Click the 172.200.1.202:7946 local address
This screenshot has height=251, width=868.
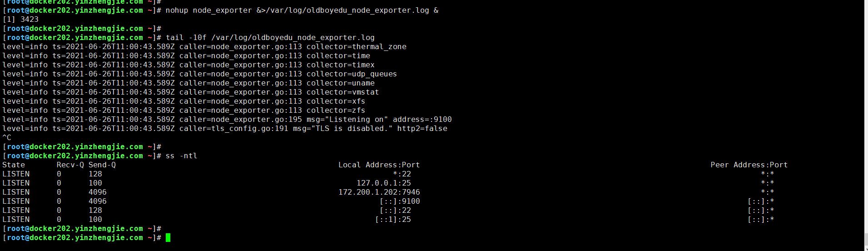pos(379,192)
